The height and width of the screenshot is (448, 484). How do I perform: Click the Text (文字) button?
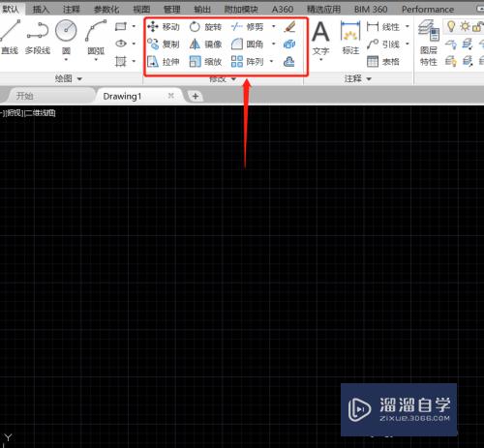(321, 40)
